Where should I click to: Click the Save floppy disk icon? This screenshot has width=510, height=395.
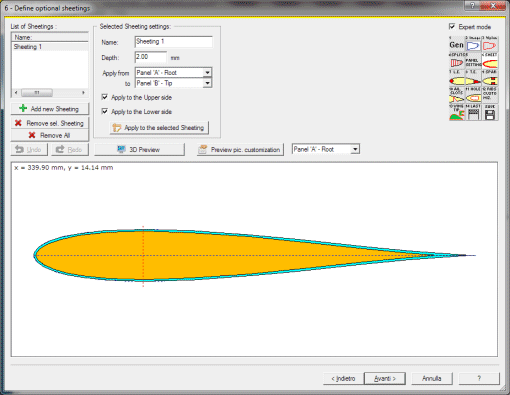(490, 113)
